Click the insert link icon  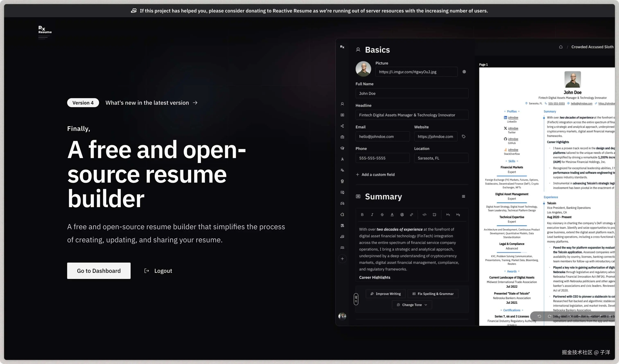pos(411,215)
